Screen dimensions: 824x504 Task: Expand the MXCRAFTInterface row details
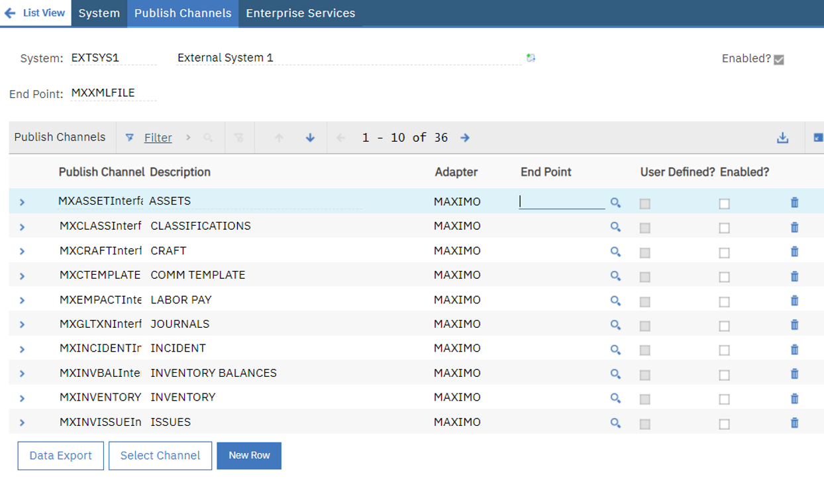pos(21,250)
